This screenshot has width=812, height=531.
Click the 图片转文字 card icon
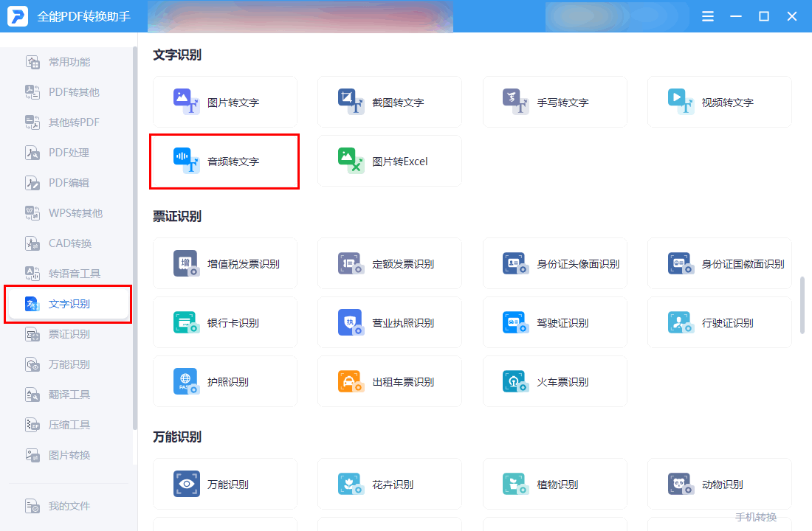point(187,102)
